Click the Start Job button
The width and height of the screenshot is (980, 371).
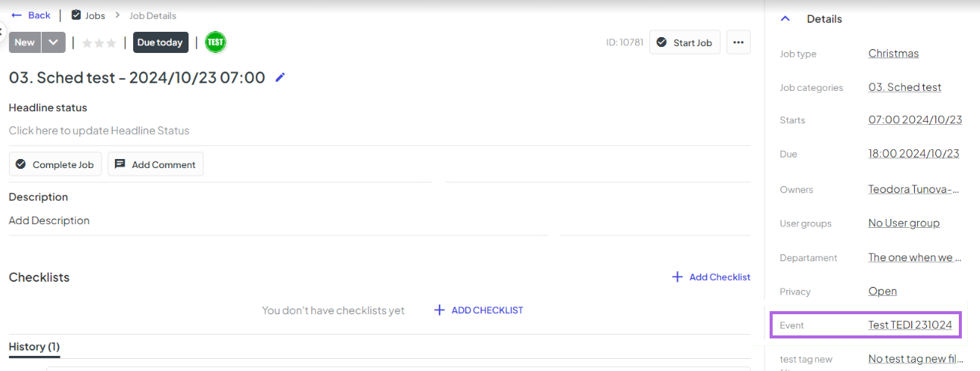(x=685, y=42)
